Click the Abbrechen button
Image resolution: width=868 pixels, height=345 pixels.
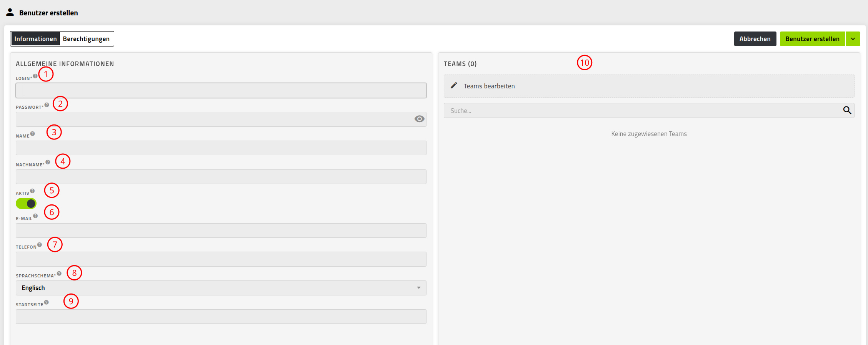coord(755,39)
